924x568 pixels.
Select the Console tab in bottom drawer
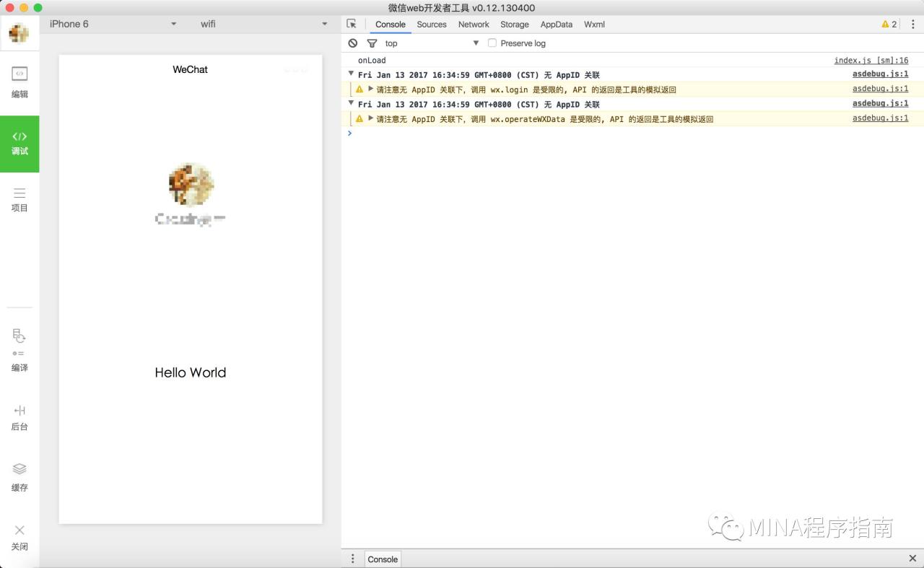click(x=383, y=559)
